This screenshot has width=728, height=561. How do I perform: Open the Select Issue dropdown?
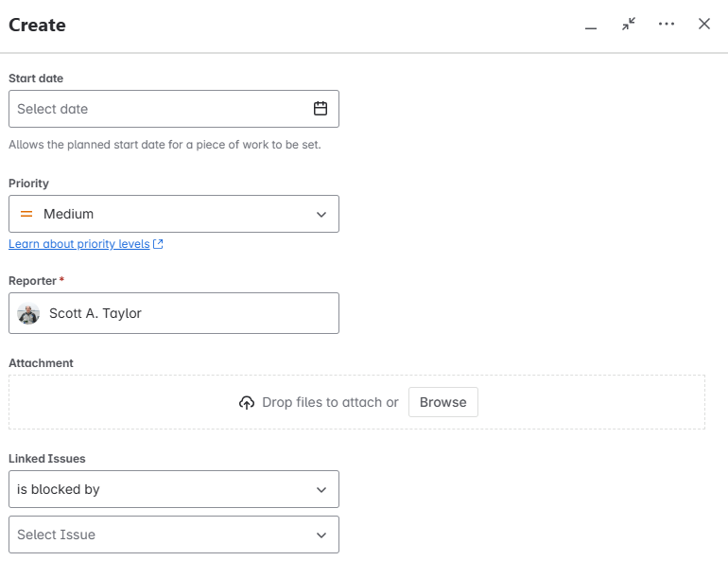pos(321,535)
